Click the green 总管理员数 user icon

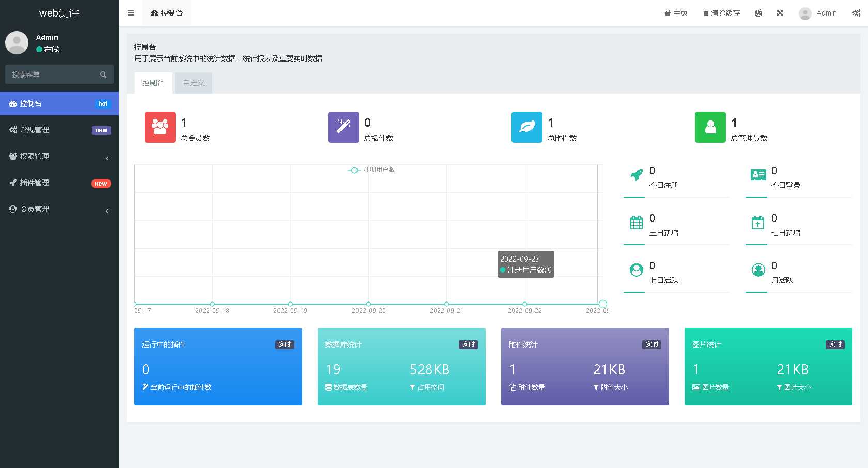click(710, 127)
